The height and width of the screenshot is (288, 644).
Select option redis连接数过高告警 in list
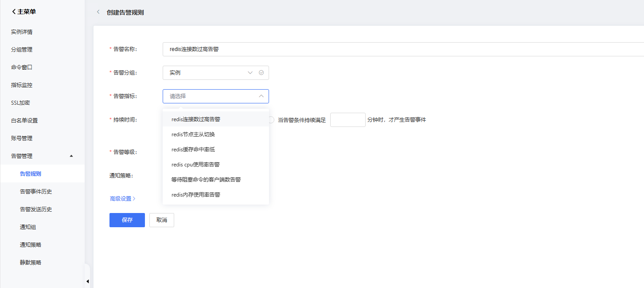click(216, 119)
